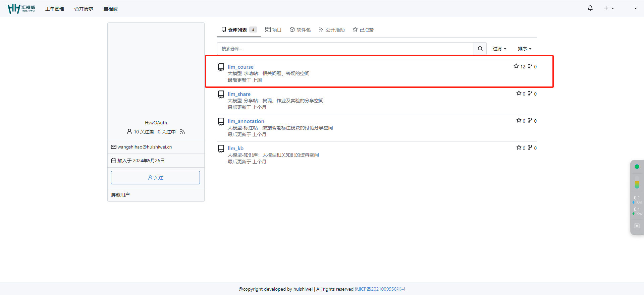Image resolution: width=644 pixels, height=295 pixels.
Task: Click the repository icon beside llm_annotation
Action: (x=221, y=121)
